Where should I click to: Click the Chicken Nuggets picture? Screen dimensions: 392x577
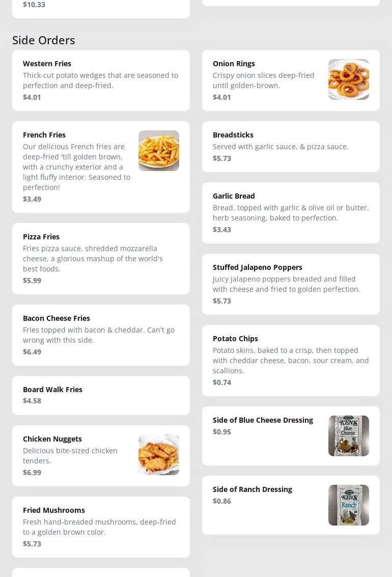tap(159, 455)
